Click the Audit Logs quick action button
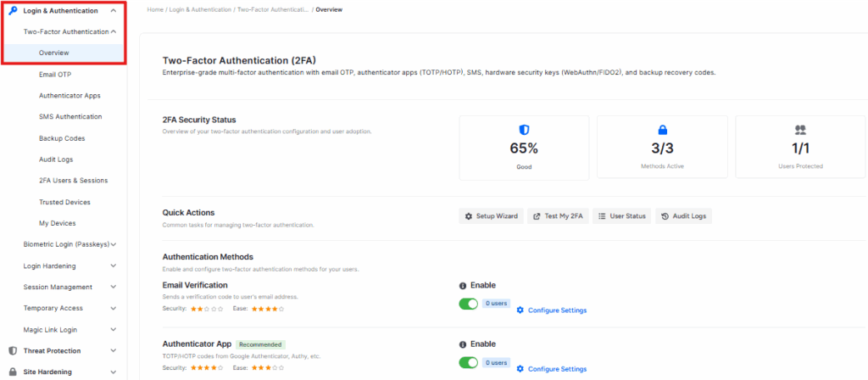Screen dimensions: 868x380 (x=684, y=216)
